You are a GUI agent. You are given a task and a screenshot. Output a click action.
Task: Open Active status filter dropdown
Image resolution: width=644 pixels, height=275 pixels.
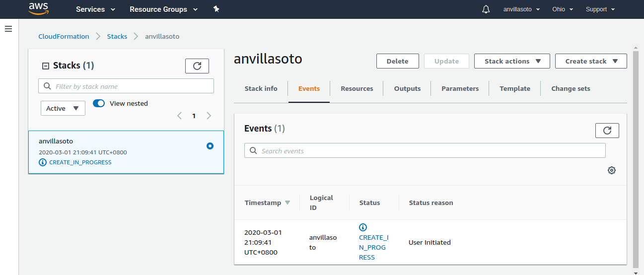[x=63, y=108]
